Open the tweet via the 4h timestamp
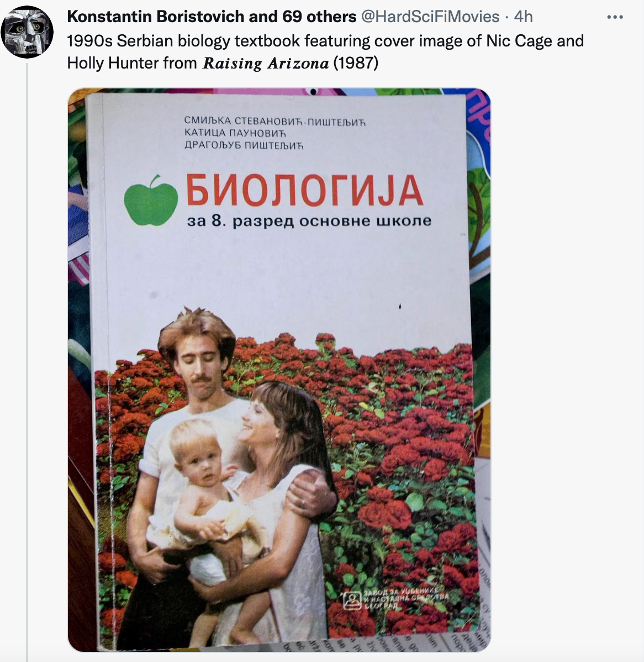Viewport: 644px width, 662px height. (x=523, y=17)
